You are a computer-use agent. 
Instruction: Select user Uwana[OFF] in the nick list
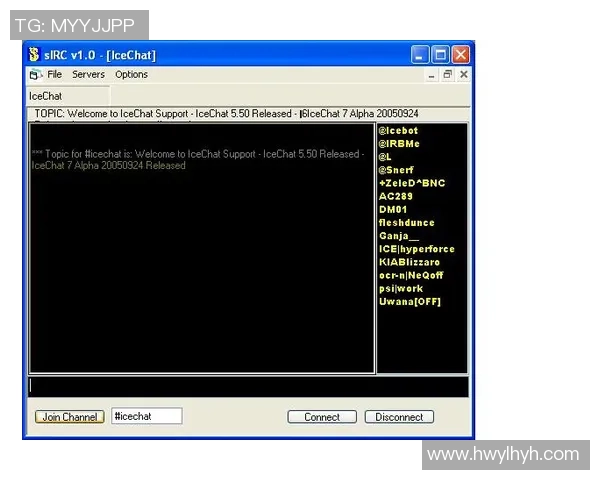click(x=409, y=301)
